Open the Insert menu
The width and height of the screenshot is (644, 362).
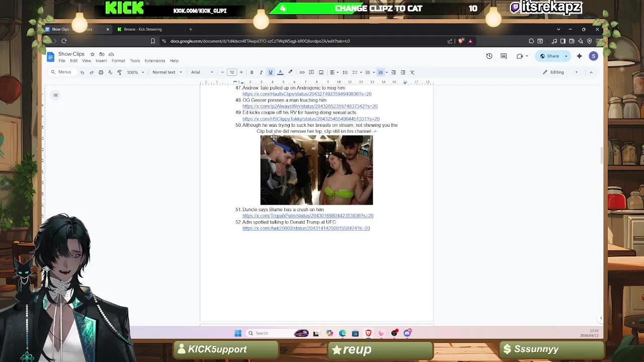101,61
